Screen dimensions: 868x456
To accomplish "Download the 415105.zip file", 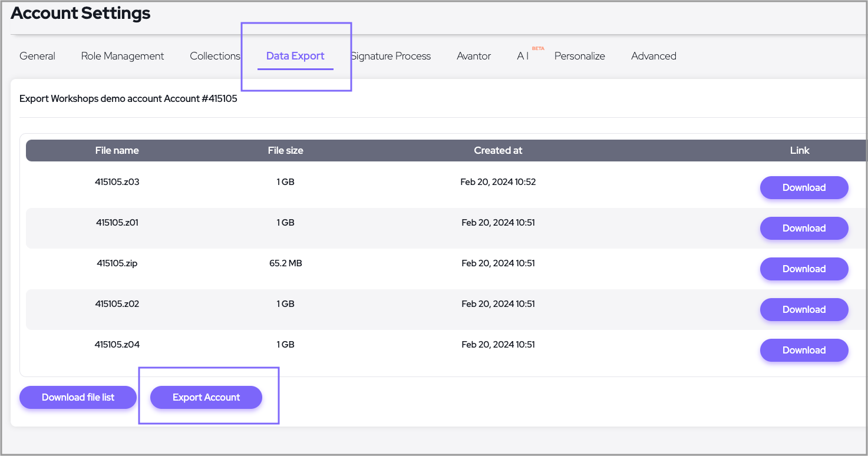I will 804,269.
